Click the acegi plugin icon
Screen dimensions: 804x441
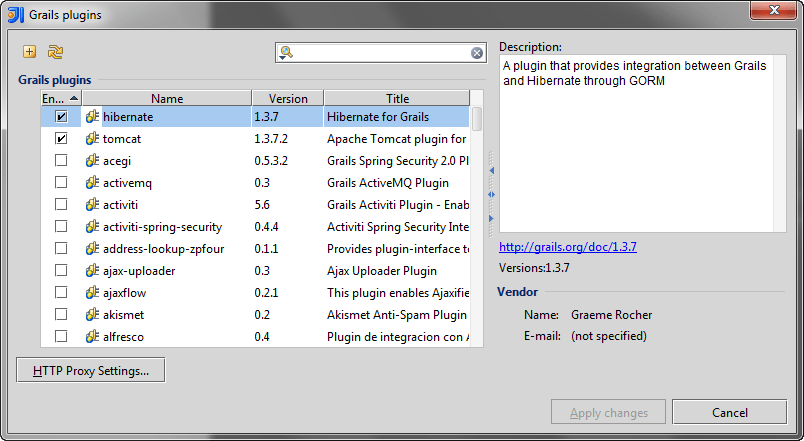(x=92, y=161)
